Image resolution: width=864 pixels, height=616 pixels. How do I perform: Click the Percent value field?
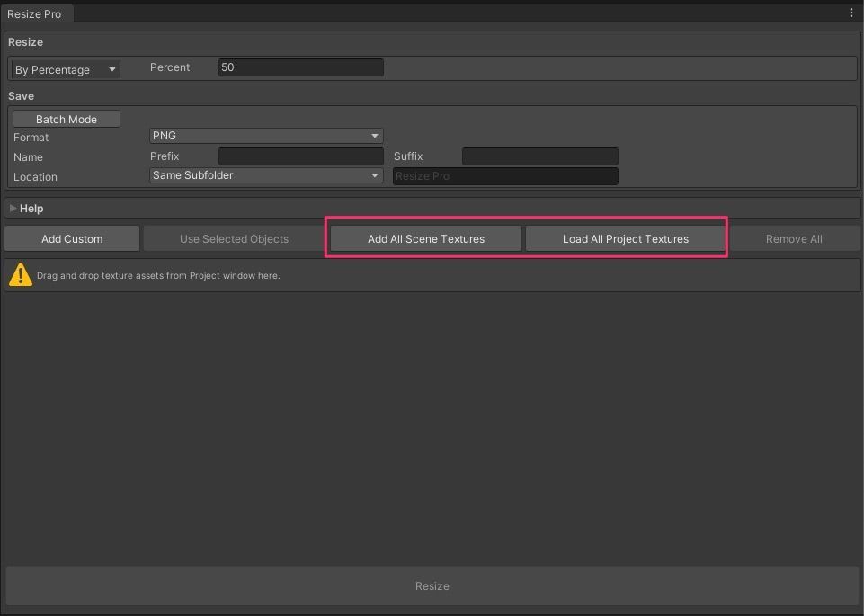[x=301, y=67]
